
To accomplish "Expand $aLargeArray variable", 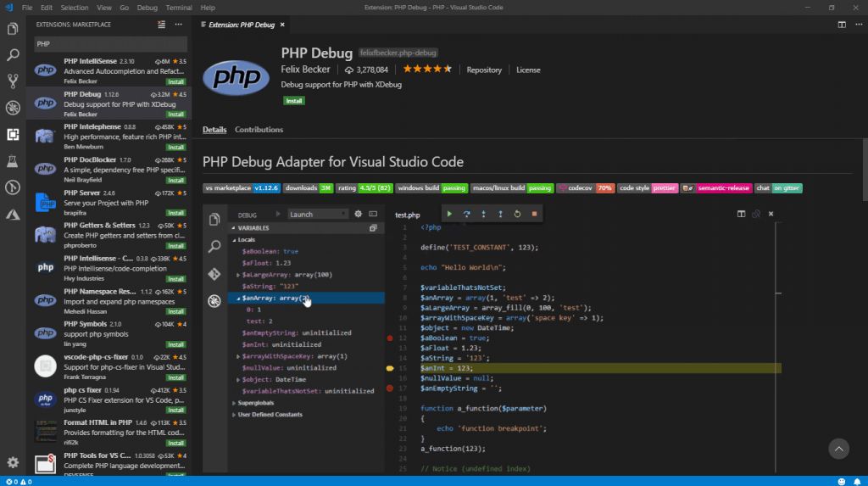I will pyautogui.click(x=238, y=275).
